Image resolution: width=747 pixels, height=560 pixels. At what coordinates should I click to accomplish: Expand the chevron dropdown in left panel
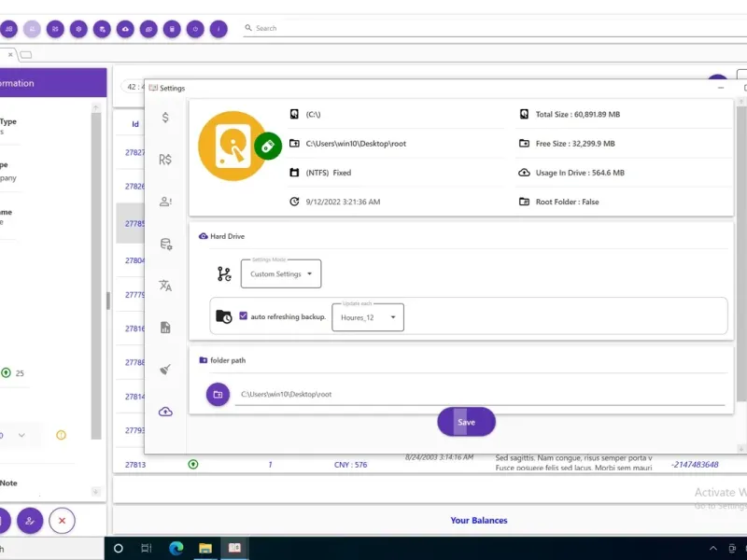click(x=21, y=435)
